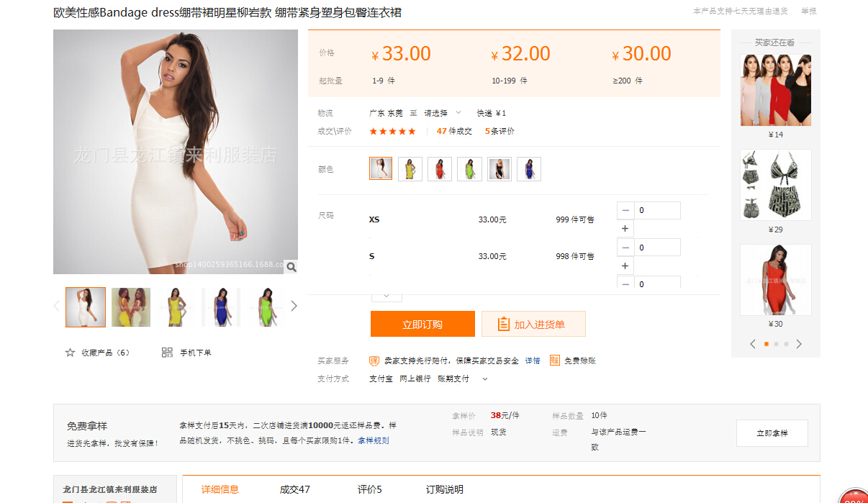868x503 pixels.
Task: Switch to the 成交47 tab
Action: click(x=294, y=489)
